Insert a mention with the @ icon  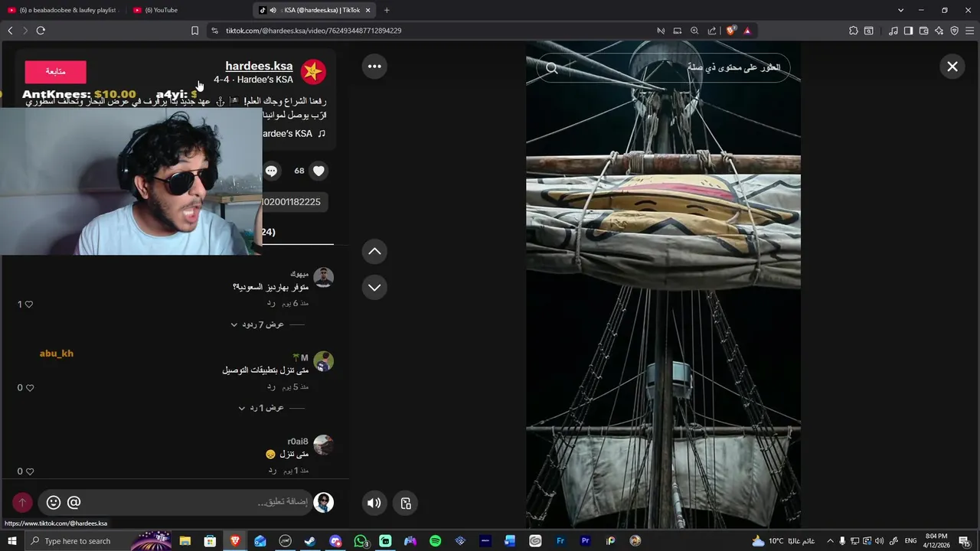click(73, 502)
